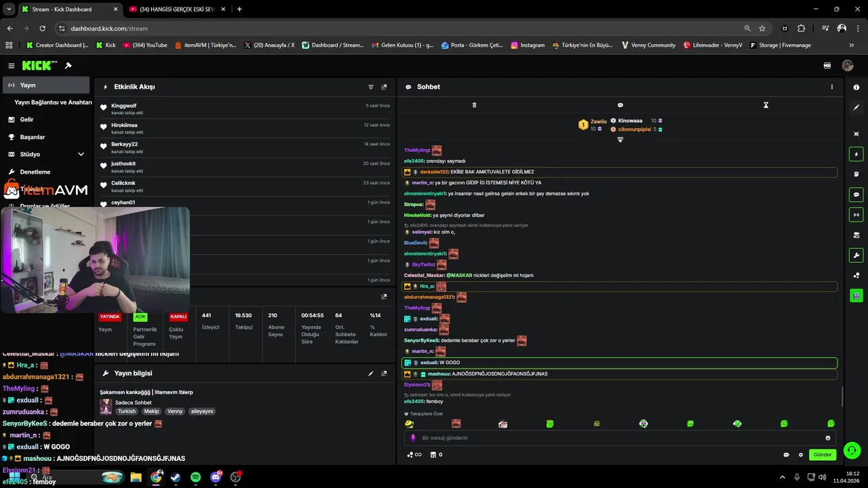Click the pencil edit icon in right sidebar
This screenshot has height=488, width=868.
(x=856, y=107)
